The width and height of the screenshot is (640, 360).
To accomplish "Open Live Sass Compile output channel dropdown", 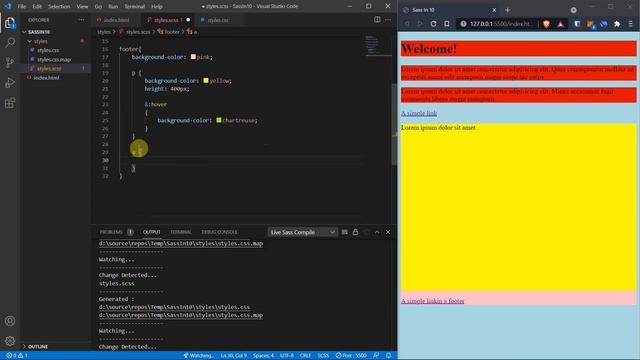I will pos(302,232).
